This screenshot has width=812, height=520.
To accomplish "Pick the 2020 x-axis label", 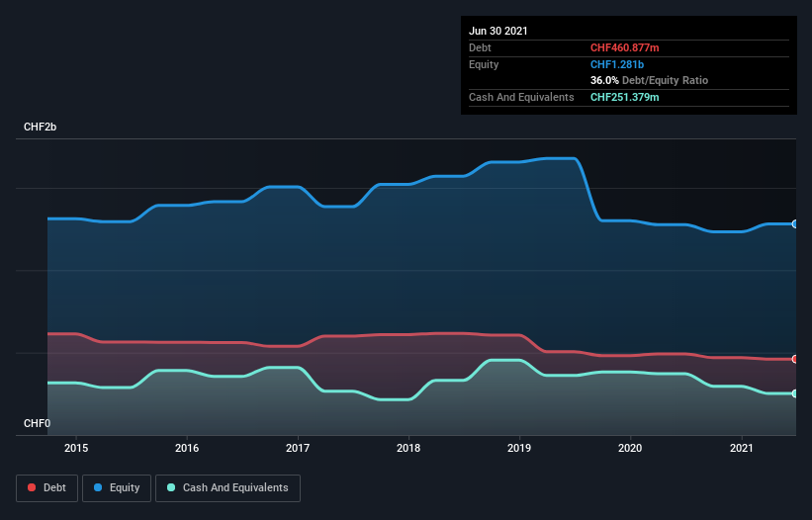I will click(x=630, y=448).
